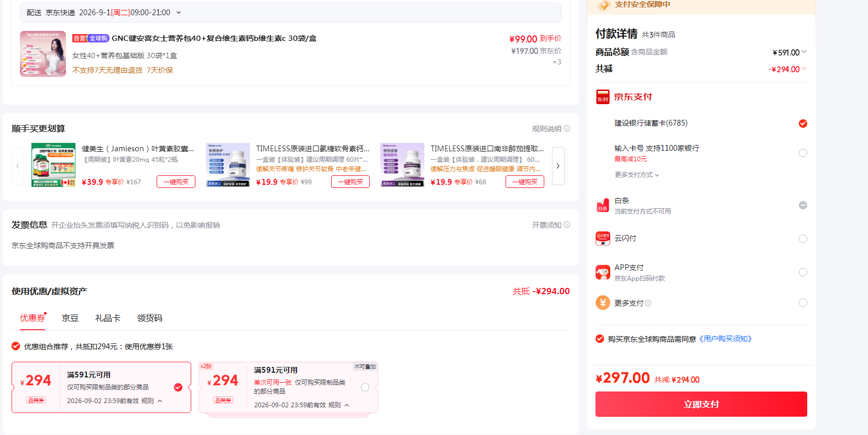This screenshot has width=868, height=435.
Task: Open Jamieson 叶黄素胶囊 product title
Action: [x=138, y=149]
